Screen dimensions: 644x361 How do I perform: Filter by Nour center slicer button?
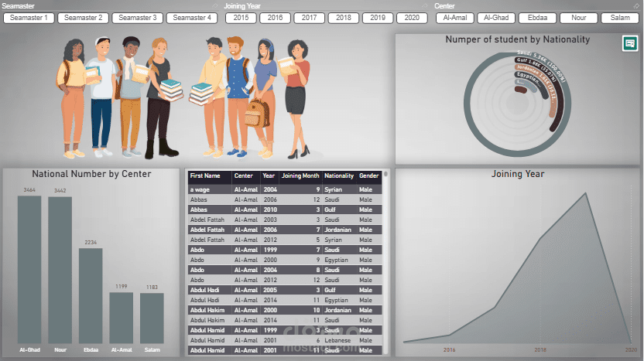579,18
